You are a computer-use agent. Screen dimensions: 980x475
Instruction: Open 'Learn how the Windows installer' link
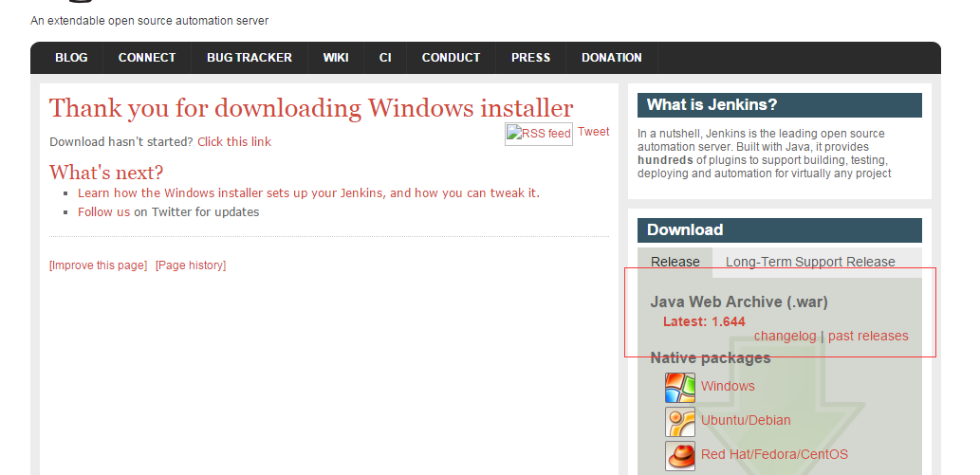[x=308, y=193]
